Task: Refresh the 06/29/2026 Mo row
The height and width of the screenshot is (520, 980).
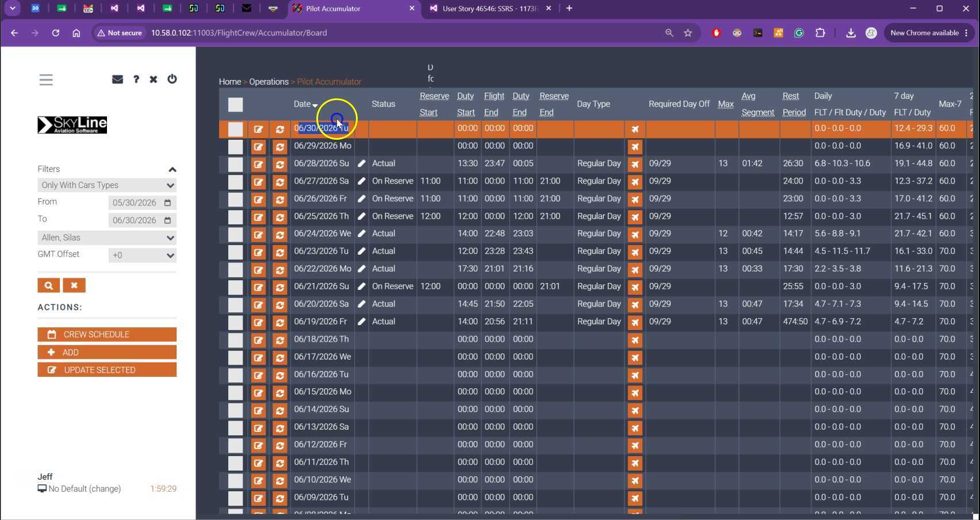Action: pyautogui.click(x=280, y=147)
